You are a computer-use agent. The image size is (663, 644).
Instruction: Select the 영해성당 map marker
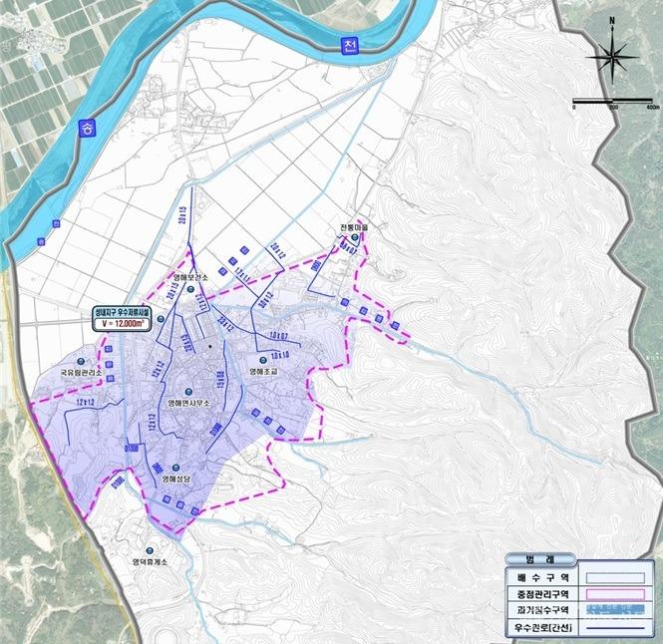pos(175,468)
